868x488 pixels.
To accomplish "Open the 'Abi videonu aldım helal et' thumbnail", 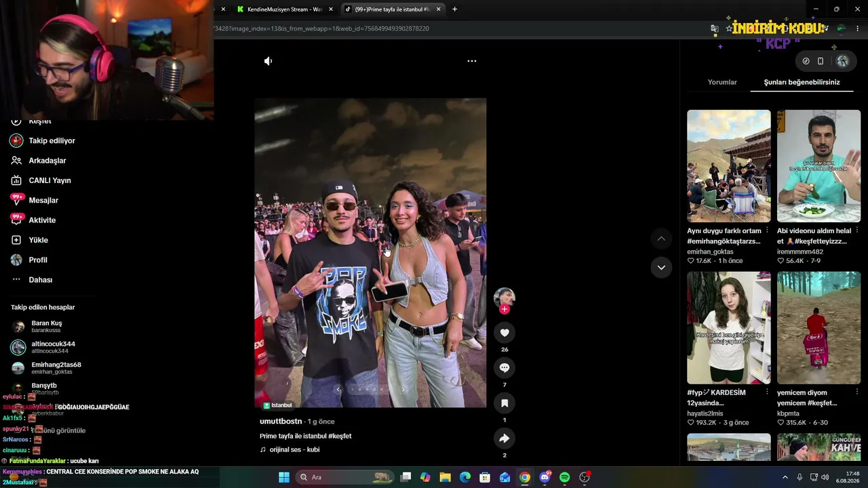I will pyautogui.click(x=819, y=166).
